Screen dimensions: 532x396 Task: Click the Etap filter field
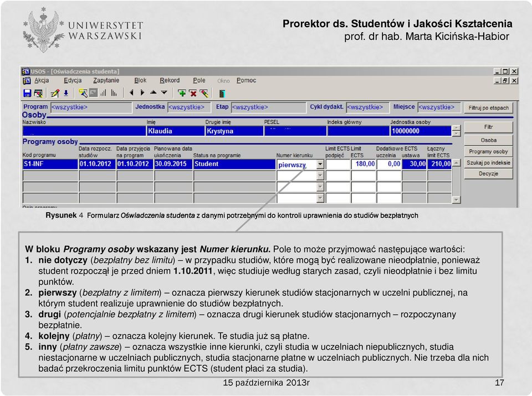click(269, 107)
